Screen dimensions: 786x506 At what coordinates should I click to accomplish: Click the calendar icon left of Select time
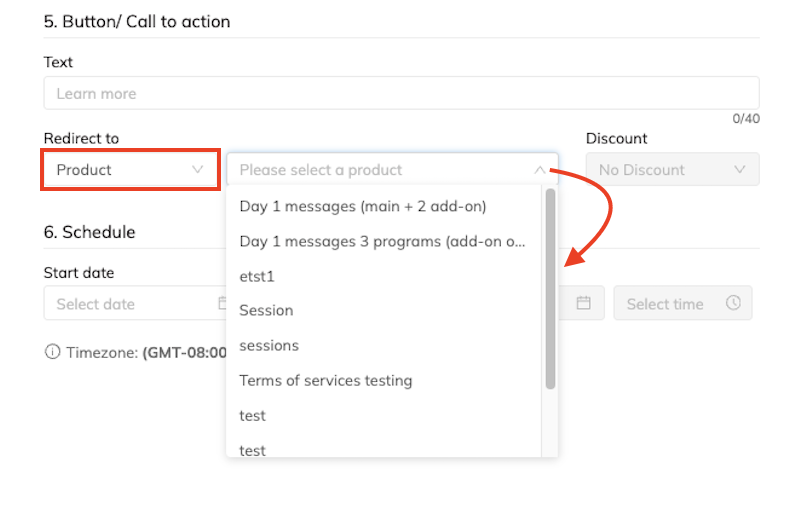point(584,303)
